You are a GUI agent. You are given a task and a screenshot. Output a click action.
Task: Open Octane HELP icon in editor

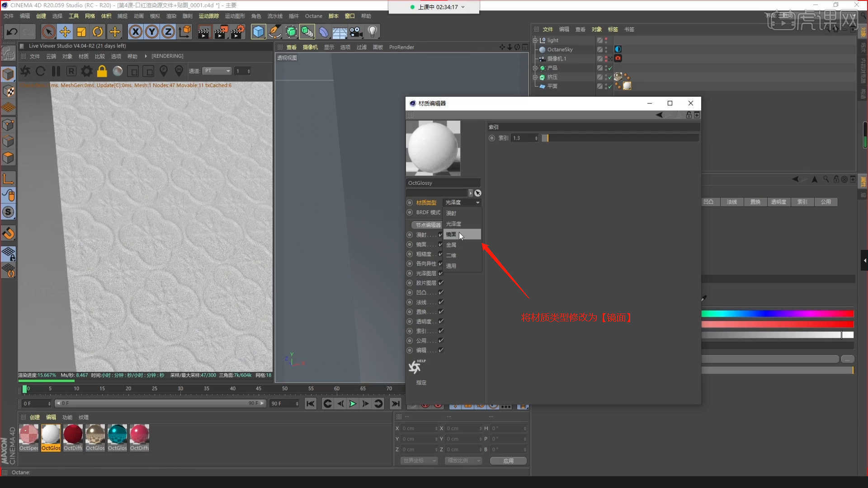(x=416, y=367)
